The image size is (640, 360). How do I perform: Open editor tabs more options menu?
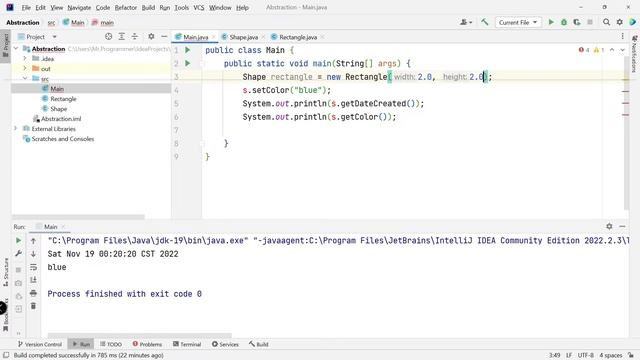coord(622,37)
